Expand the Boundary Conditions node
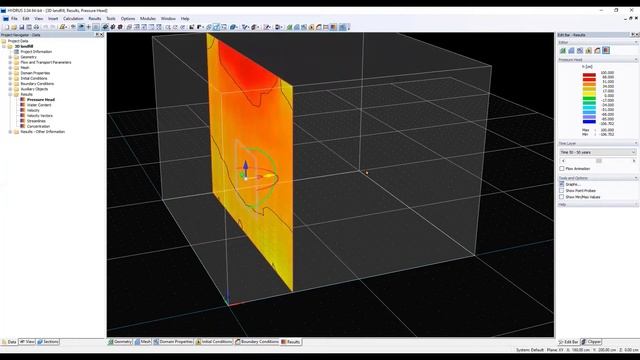This screenshot has height=360, width=640. (10, 84)
